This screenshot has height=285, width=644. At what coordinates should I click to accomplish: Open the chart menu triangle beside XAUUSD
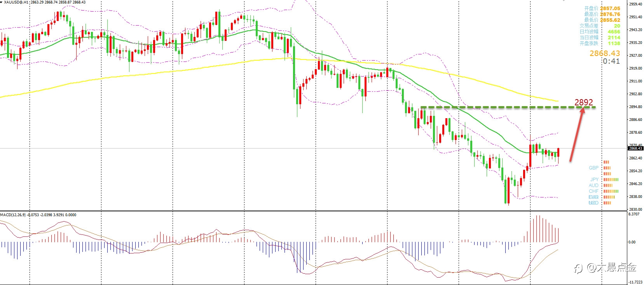coord(2,2)
